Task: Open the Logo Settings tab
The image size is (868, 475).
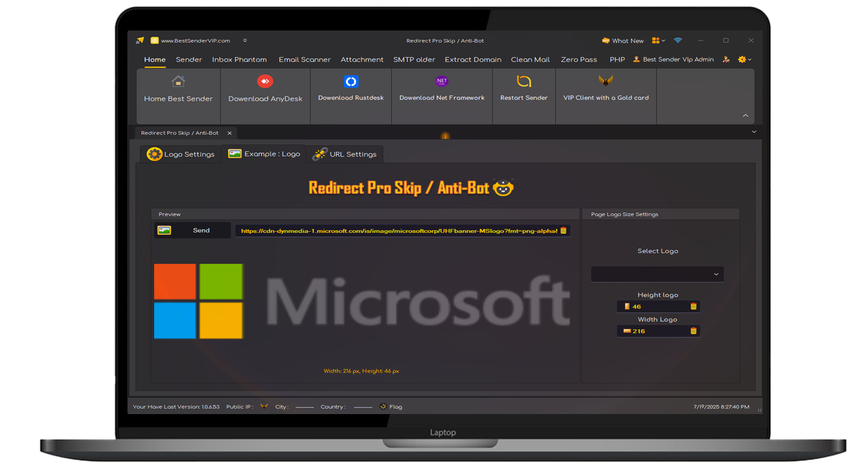Action: coord(181,154)
